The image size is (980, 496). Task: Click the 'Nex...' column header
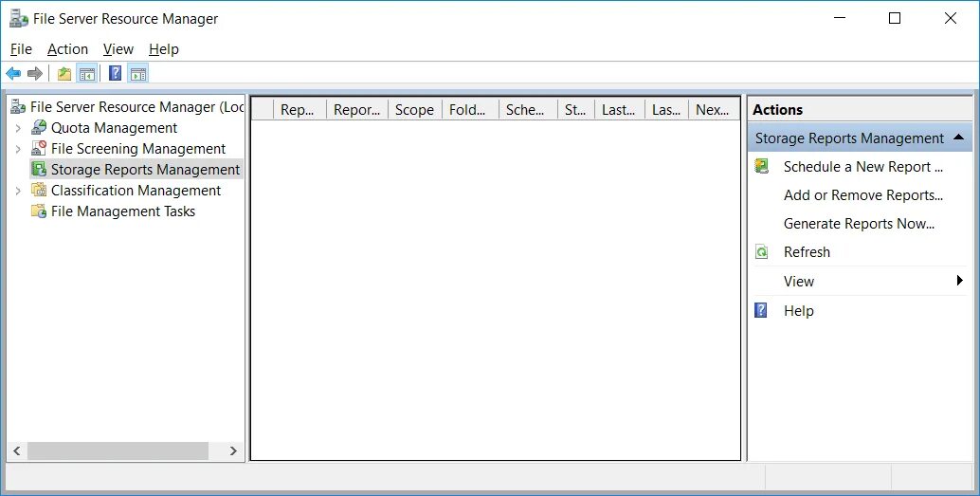tap(714, 110)
